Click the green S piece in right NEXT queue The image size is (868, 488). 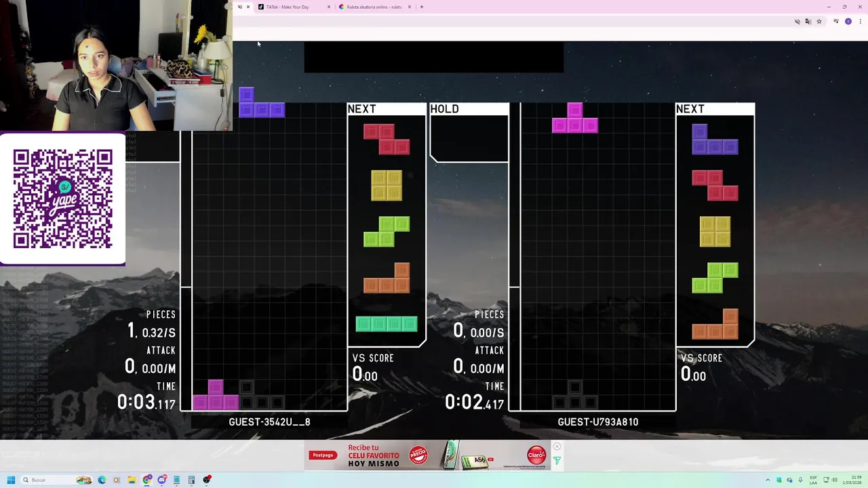[715, 278]
